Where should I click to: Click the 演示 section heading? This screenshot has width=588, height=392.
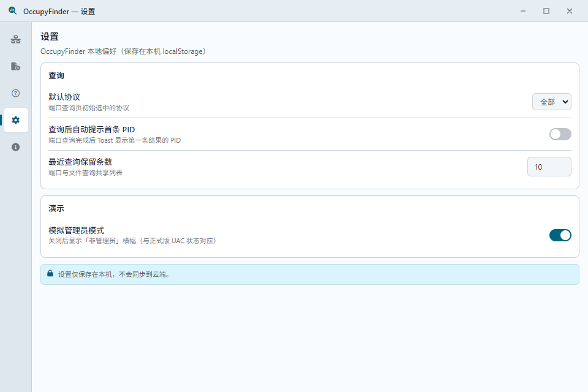[56, 208]
